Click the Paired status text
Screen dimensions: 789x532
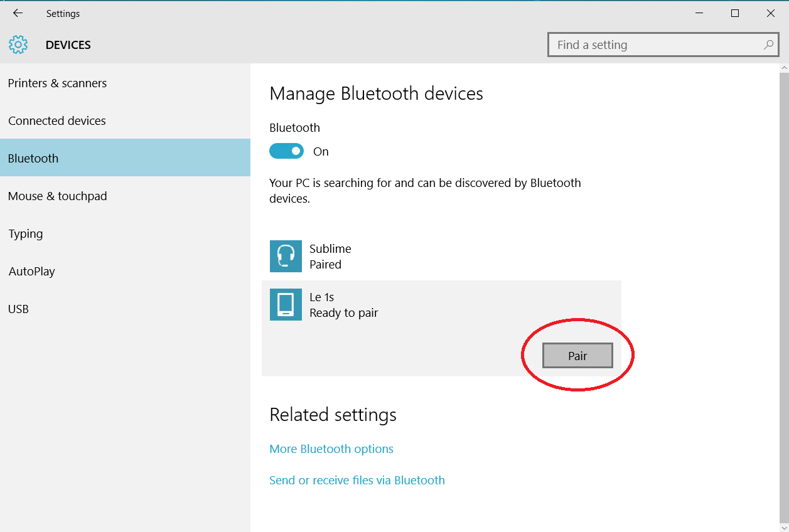(x=325, y=265)
